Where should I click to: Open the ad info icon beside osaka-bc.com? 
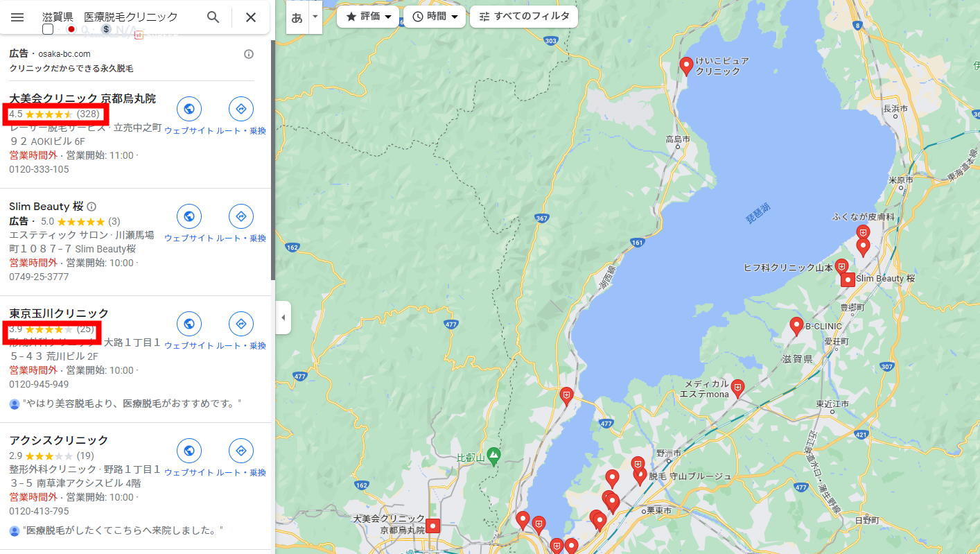coord(249,54)
